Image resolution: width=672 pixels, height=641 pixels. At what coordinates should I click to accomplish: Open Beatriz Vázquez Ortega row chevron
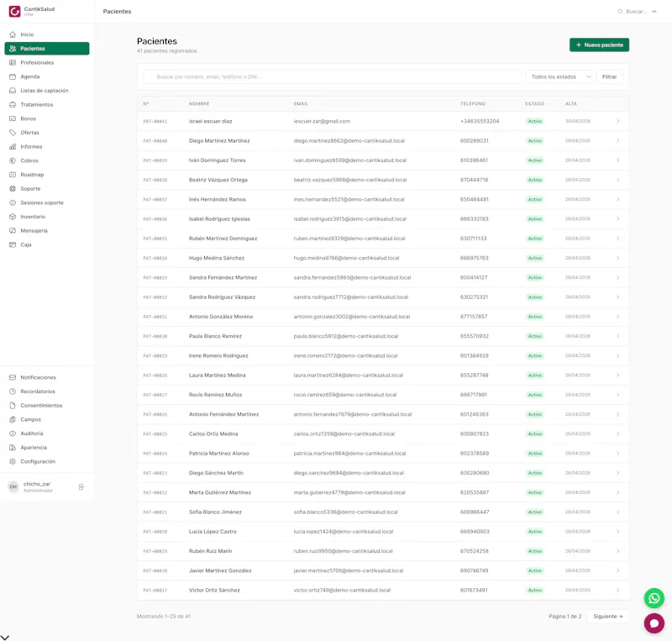(x=618, y=180)
